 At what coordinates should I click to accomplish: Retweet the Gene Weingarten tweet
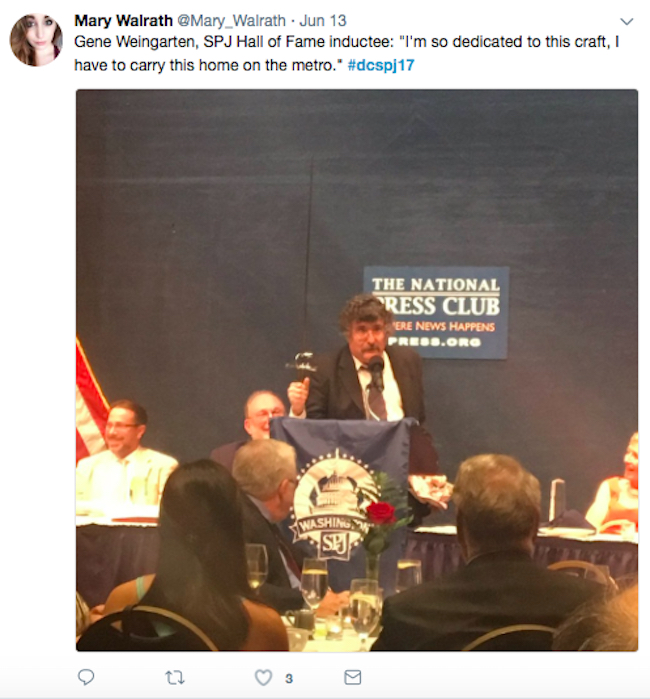pos(175,678)
